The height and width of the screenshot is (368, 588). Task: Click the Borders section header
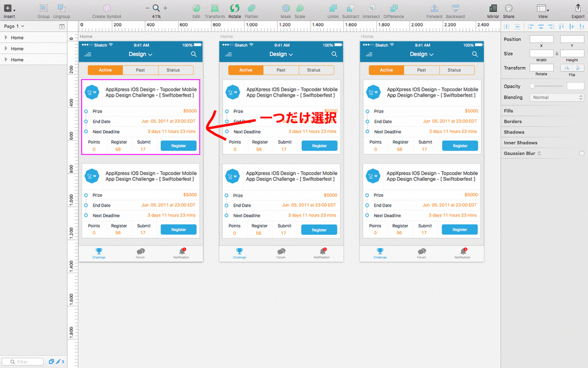coord(513,121)
